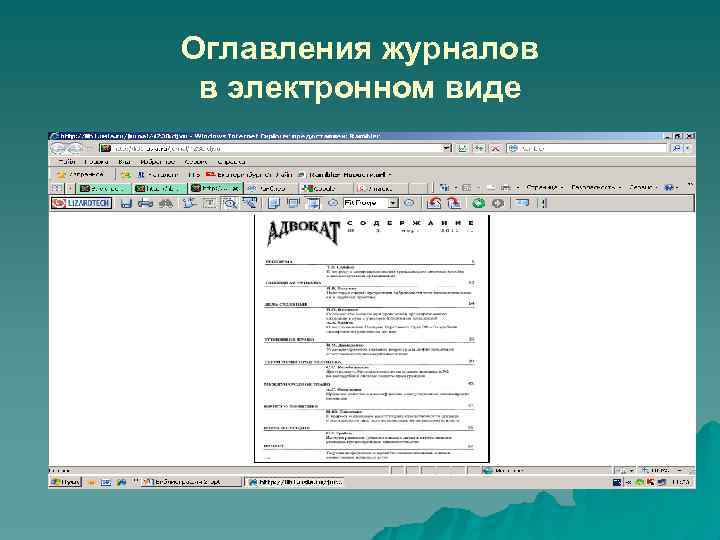Click the LizardTech logo in DjVu toolbar

[x=81, y=203]
